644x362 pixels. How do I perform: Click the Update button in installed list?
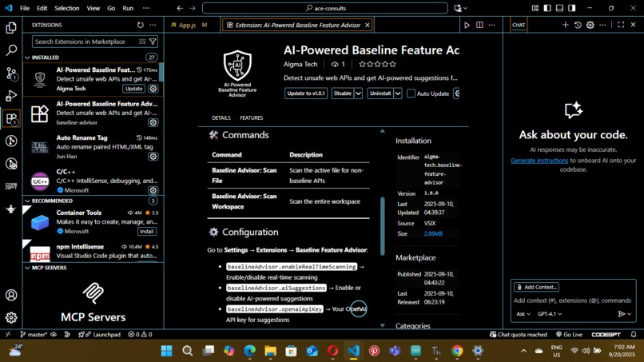pyautogui.click(x=134, y=89)
